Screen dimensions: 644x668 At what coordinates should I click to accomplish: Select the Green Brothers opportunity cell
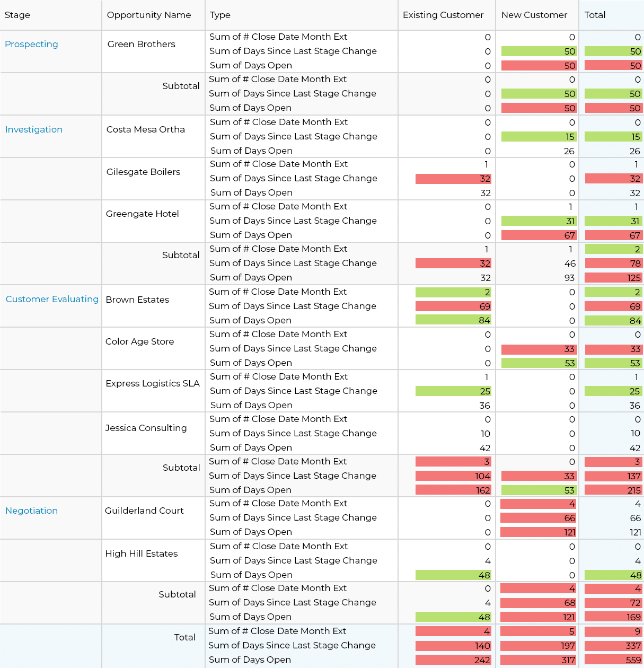pyautogui.click(x=142, y=45)
